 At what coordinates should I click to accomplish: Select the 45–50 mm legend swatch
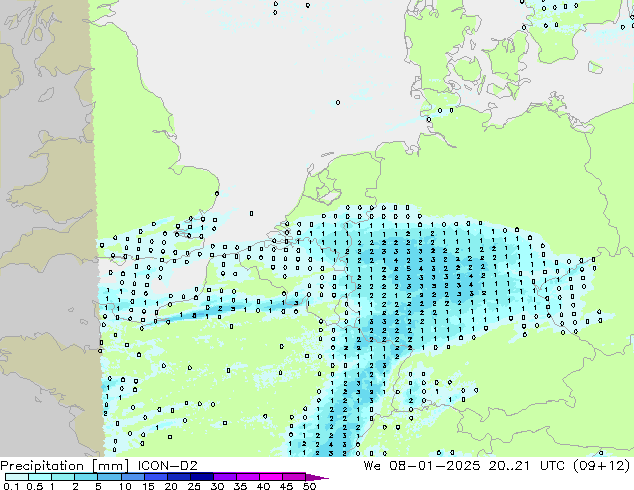tap(294, 477)
